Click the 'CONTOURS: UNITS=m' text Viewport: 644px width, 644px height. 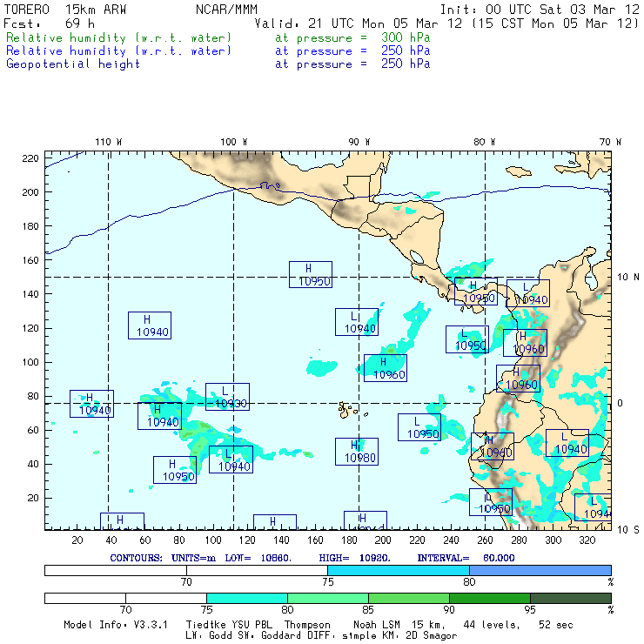[x=163, y=558]
